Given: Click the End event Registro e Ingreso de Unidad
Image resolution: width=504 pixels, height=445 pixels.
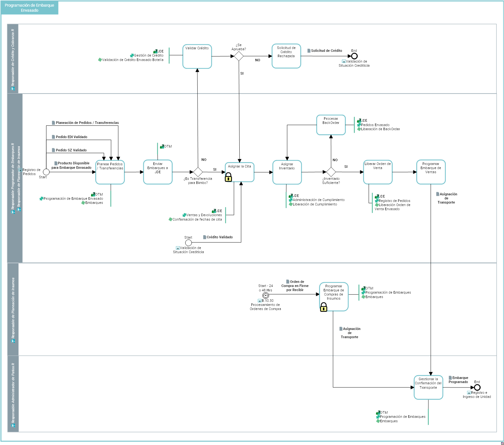Looking at the screenshot, I should click(x=477, y=387).
